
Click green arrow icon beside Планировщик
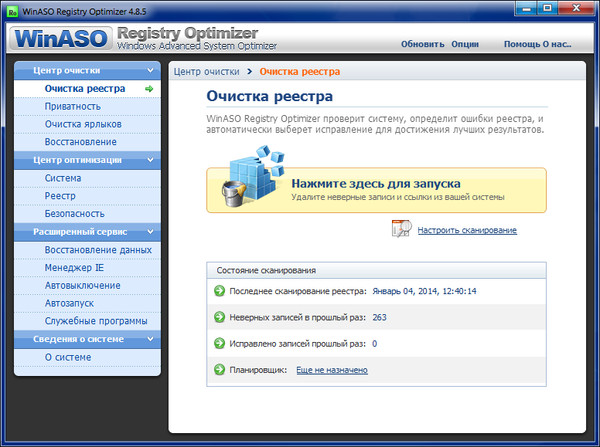(x=219, y=369)
